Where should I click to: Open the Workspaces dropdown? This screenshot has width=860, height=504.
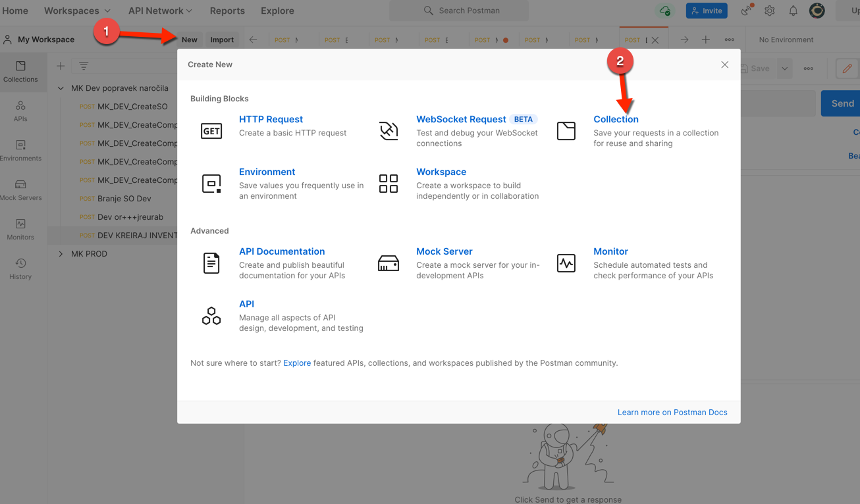coord(77,11)
